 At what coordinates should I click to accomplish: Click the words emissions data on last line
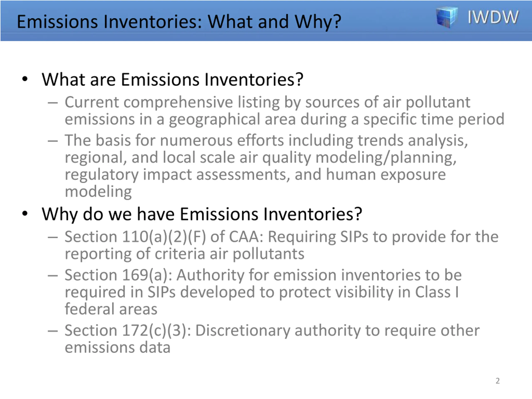pos(118,347)
